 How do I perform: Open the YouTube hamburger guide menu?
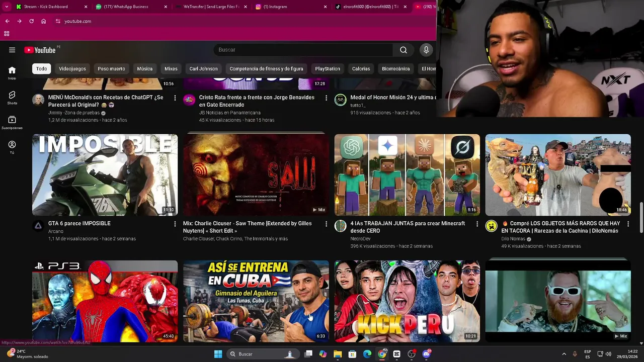12,50
